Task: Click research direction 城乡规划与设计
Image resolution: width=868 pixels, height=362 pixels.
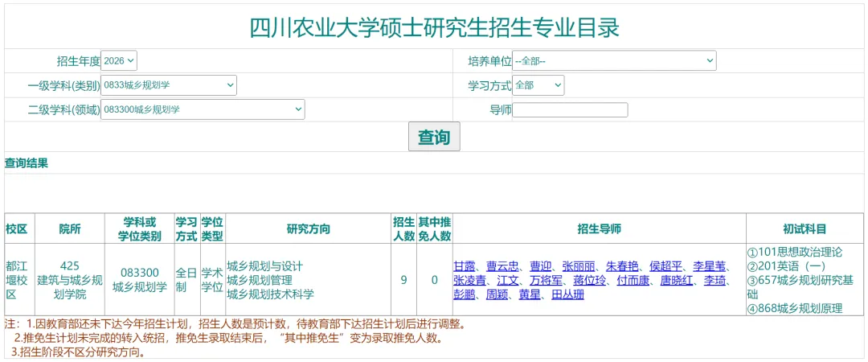Action: tap(265, 265)
